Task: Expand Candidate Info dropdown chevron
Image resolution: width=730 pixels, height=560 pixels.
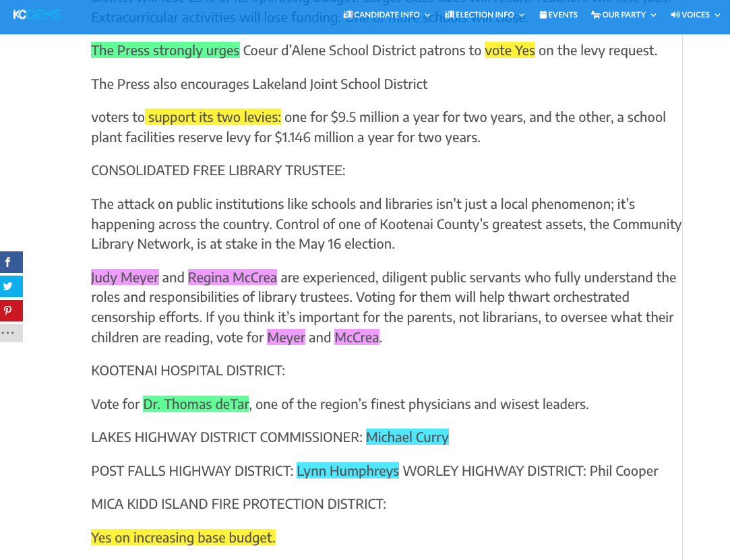Action: pos(427,15)
